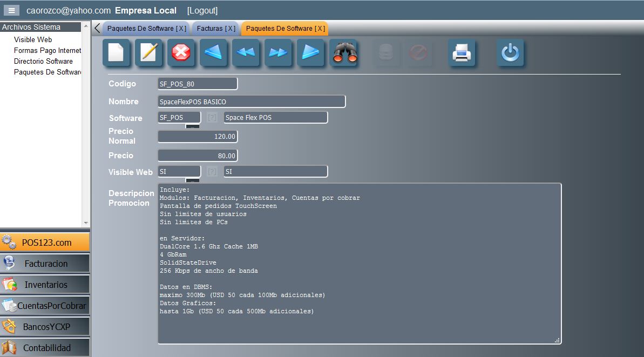Screen dimensions: 644x357
Task: Click the Precio field 80.00
Action: click(x=198, y=156)
